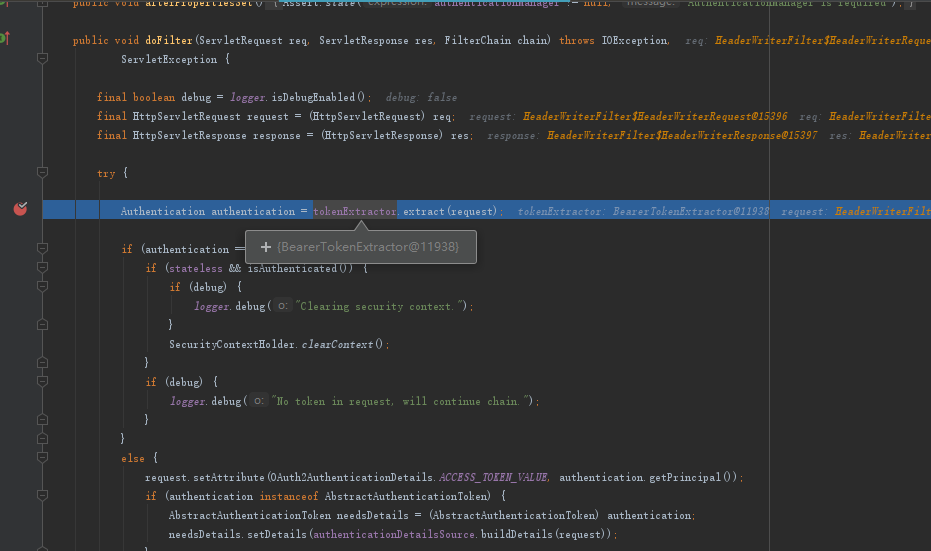Click the "Clearing security context." string
This screenshot has height=551, width=931.
click(377, 306)
